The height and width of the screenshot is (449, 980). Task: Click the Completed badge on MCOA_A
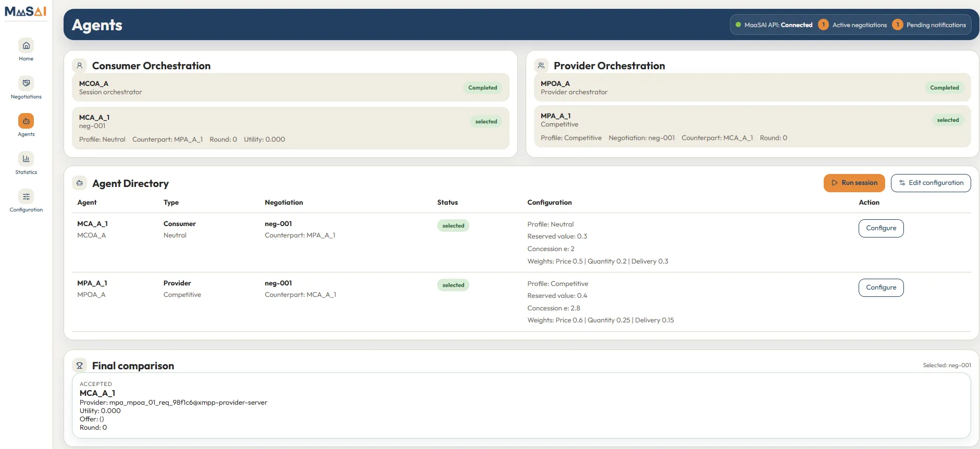(482, 88)
